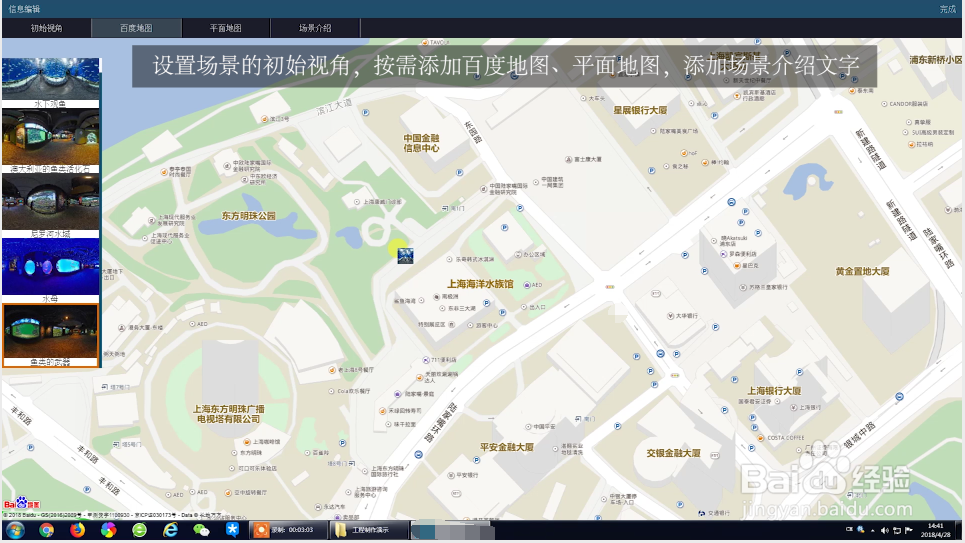Open the 工程制作演示 folder taskbar item
This screenshot has height=543, width=965.
370,530
